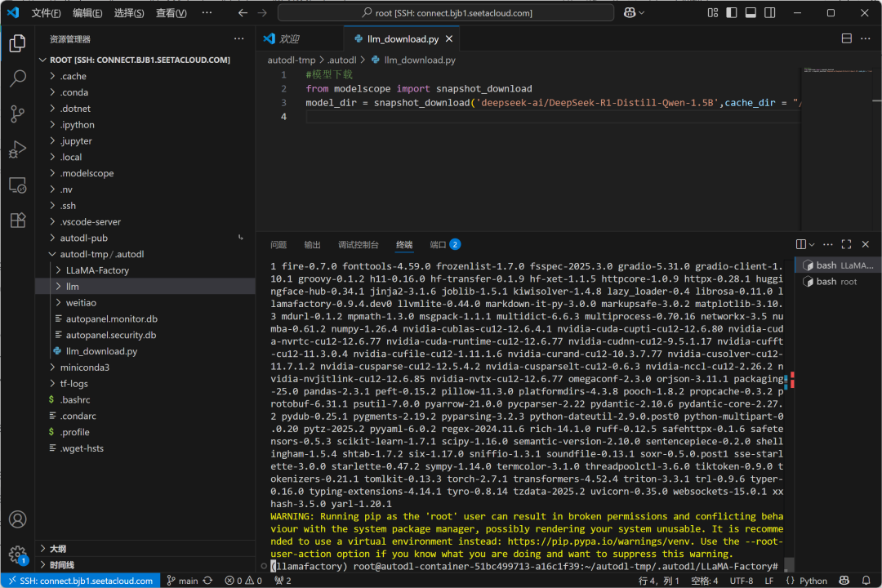Show errors and warnings count

tap(243, 580)
